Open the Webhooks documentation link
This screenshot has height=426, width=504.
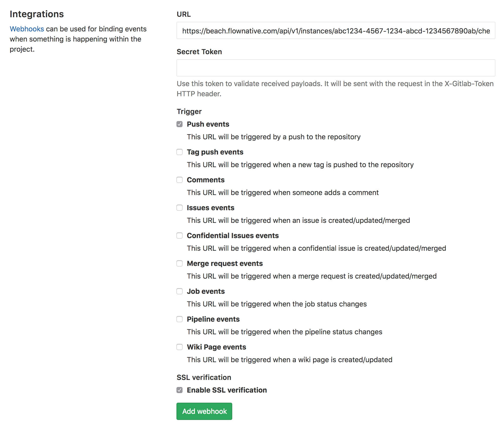[27, 29]
